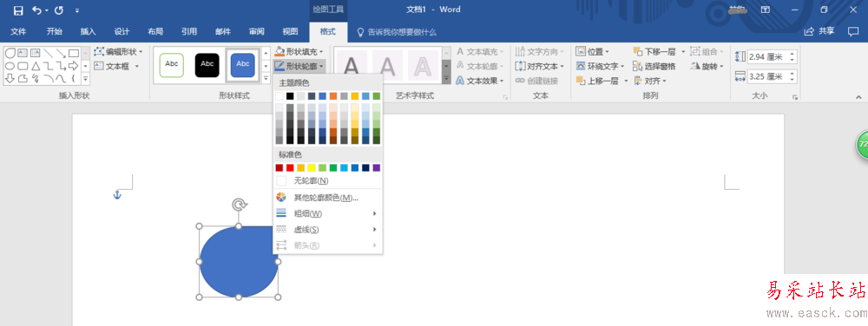This screenshot has width=868, height=326.
Task: Select the rounded rectangle shape
Action: click(23, 66)
